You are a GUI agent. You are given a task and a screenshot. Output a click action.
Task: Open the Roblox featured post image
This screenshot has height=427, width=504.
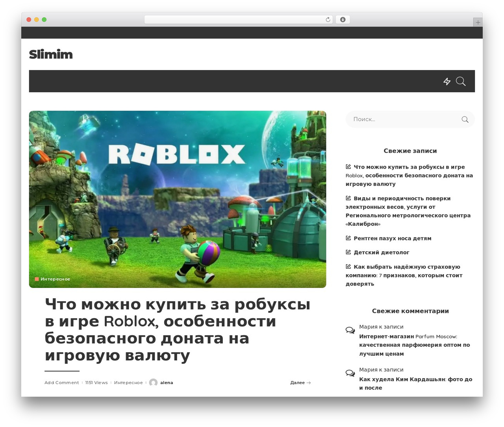pos(178,199)
